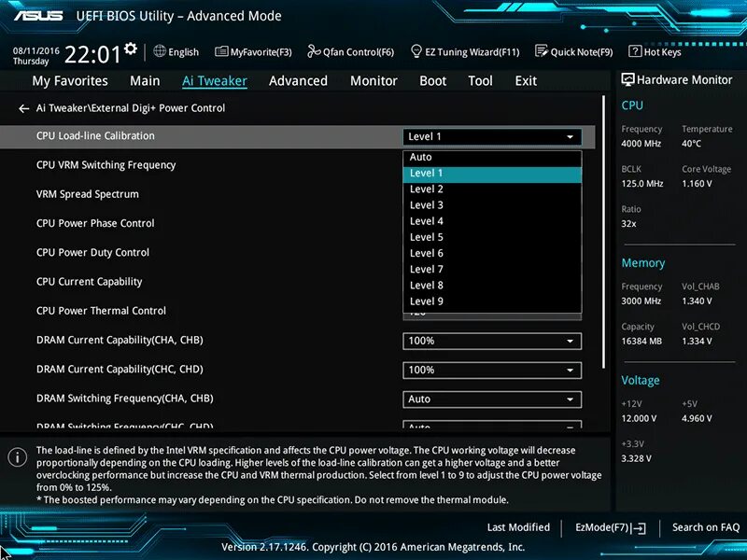Pick Level 8 from the list
The width and height of the screenshot is (747, 560).
(x=492, y=286)
